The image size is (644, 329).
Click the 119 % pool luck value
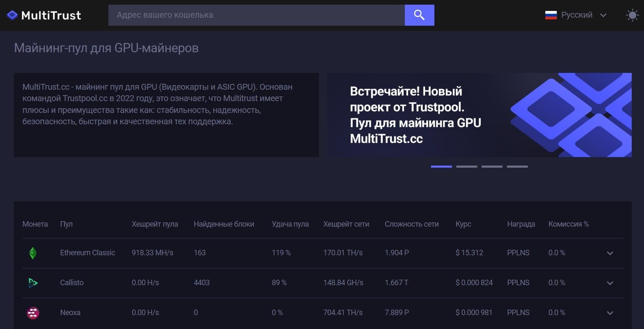(x=281, y=253)
